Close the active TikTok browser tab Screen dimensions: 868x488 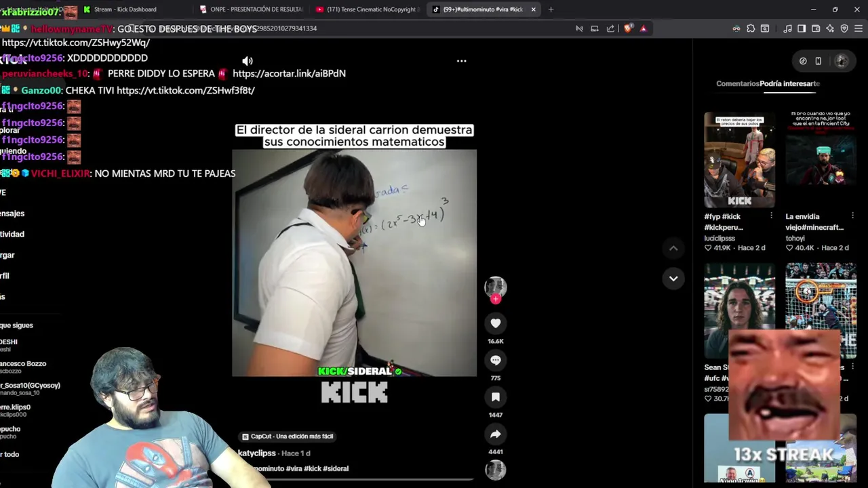pos(533,9)
